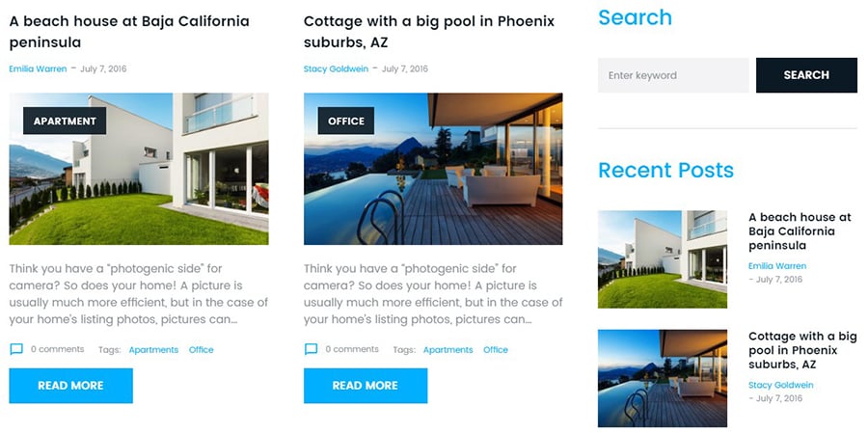Screen dimensions: 868x433
Task: Select Office tag under cottage post
Action: (x=495, y=350)
